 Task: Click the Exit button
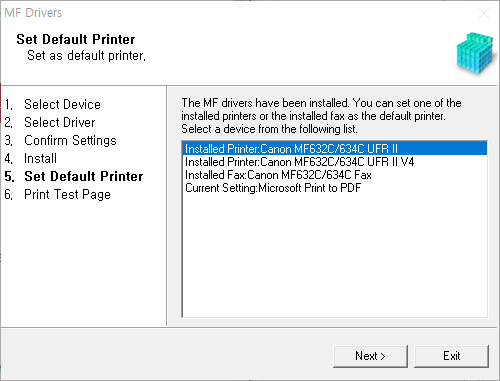point(452,356)
